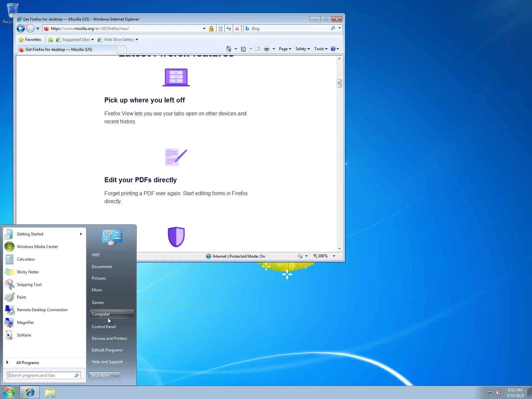532x399 pixels.
Task: Click the muted volume tray icon
Action: point(498,393)
